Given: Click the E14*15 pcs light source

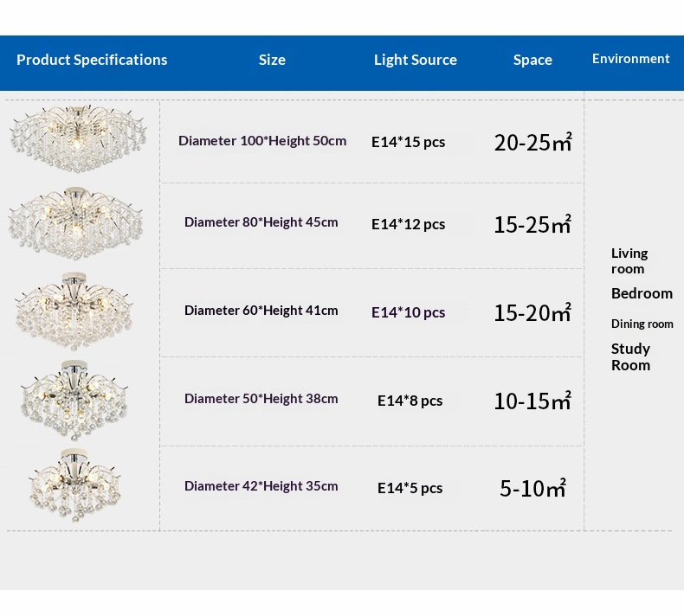Looking at the screenshot, I should [x=409, y=142].
